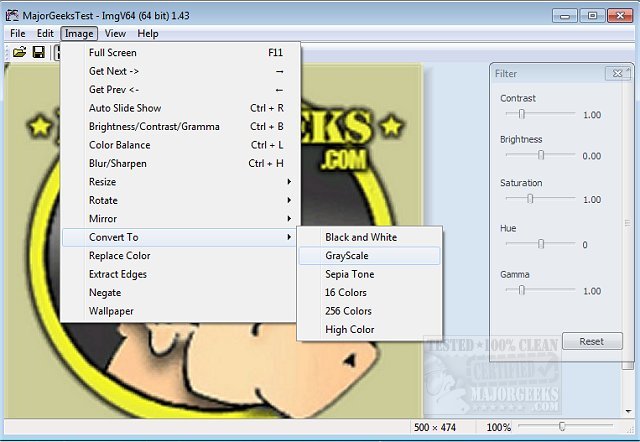Minimize the ImgV64 window
640x442 pixels.
pyautogui.click(x=565, y=16)
